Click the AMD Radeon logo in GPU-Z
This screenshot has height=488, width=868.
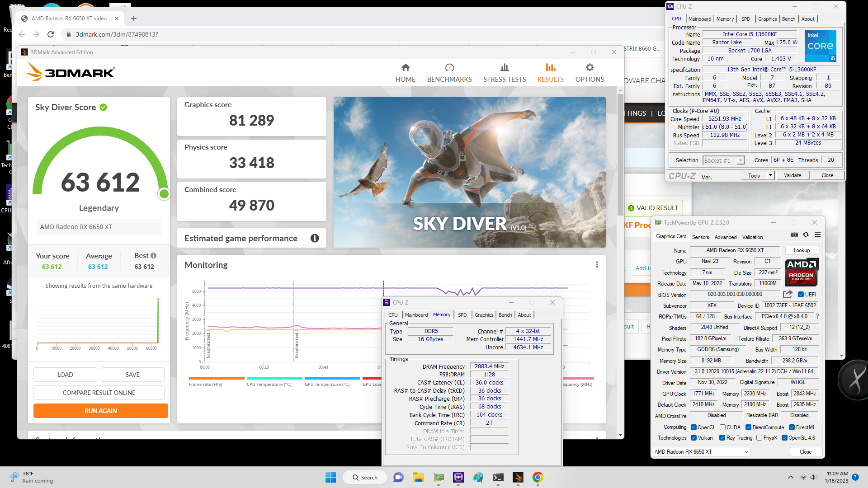(x=802, y=272)
